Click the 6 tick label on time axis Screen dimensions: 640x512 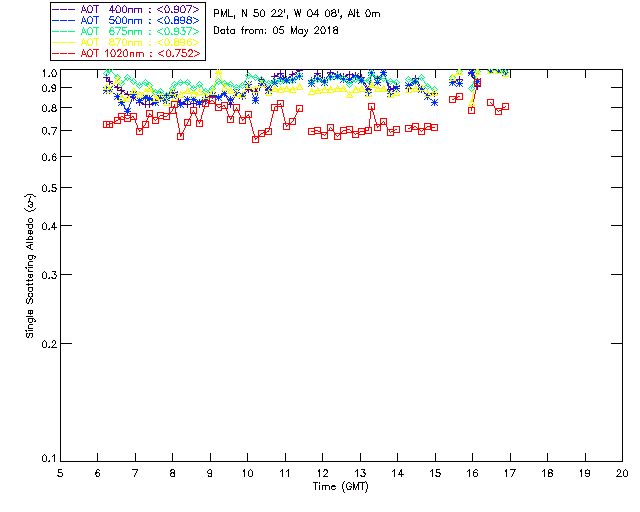coord(98,473)
